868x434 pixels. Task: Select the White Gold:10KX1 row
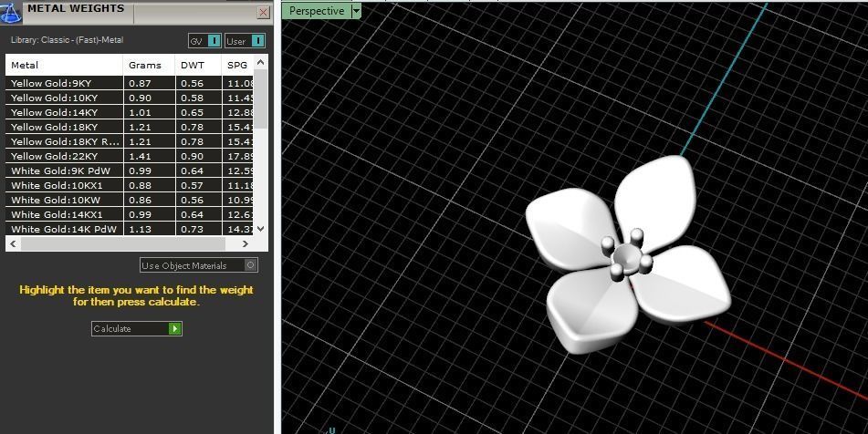[130, 185]
